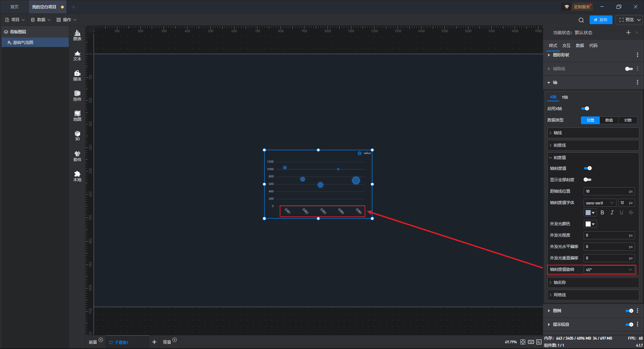Image resolution: width=644 pixels, height=349 pixels.
Task: Open the 项目 menu
Action: coord(15,20)
